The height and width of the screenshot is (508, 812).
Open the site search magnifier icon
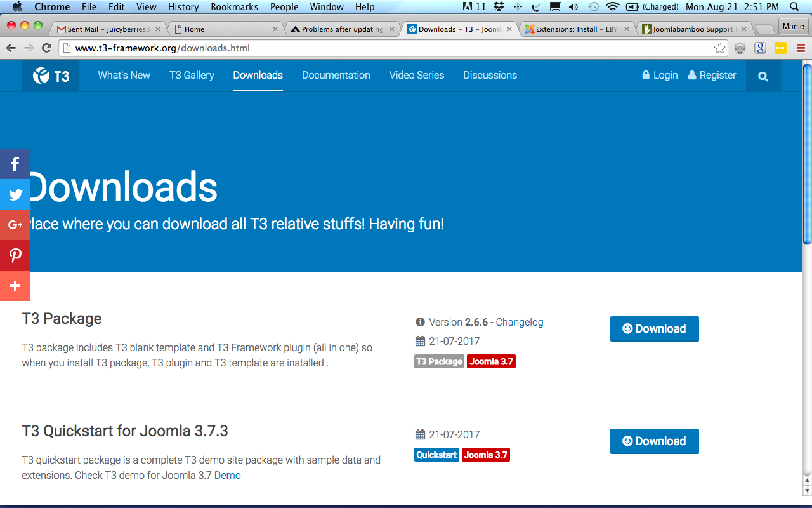(763, 76)
